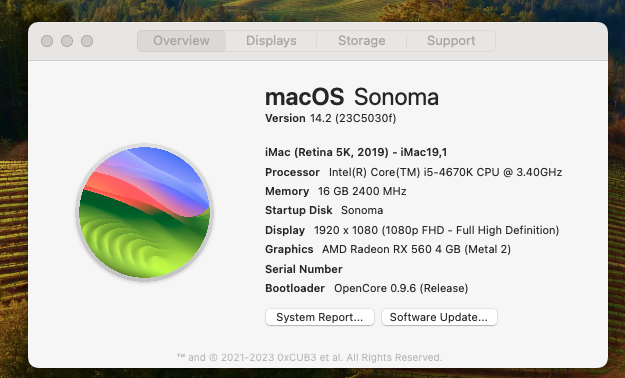625x378 pixels.
Task: Click the iMac (Retina 5K, 2019) model line
Action: [356, 152]
